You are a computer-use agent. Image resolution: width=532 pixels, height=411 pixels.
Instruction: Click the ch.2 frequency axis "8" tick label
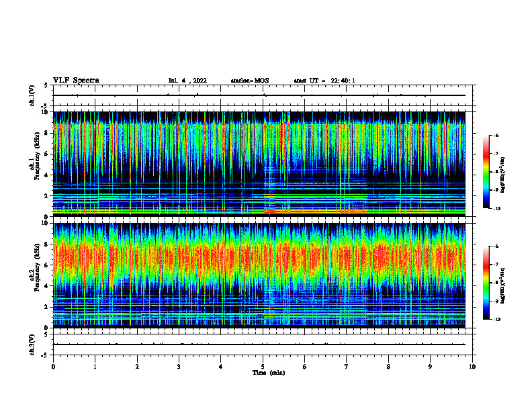(47, 244)
